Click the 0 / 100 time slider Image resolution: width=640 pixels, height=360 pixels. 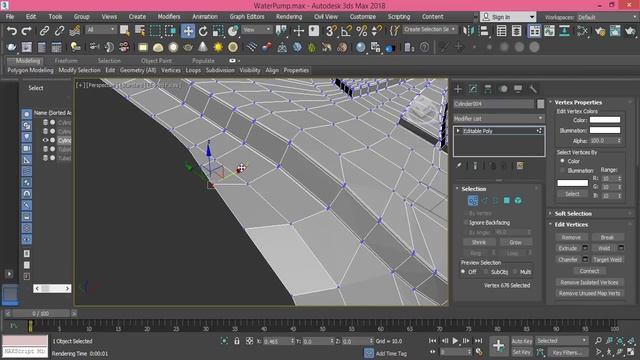[x=40, y=313]
